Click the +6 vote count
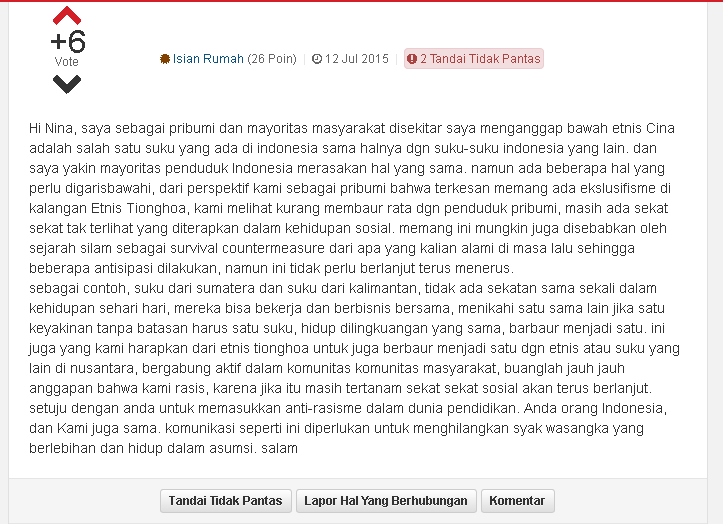 [68, 41]
